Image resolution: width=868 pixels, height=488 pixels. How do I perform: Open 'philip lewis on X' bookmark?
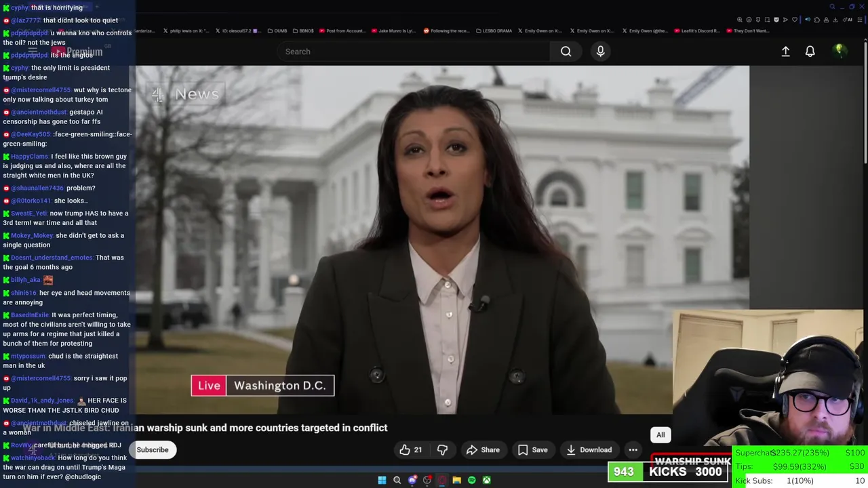tap(186, 30)
